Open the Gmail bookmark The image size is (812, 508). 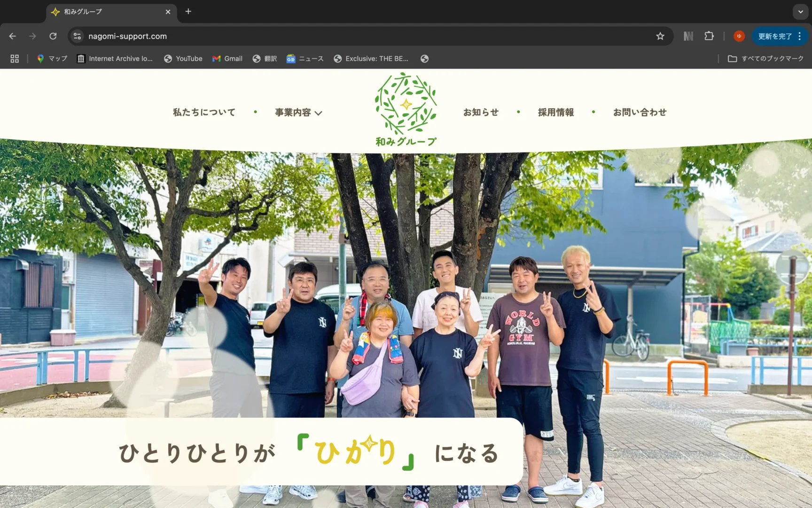[x=227, y=59]
